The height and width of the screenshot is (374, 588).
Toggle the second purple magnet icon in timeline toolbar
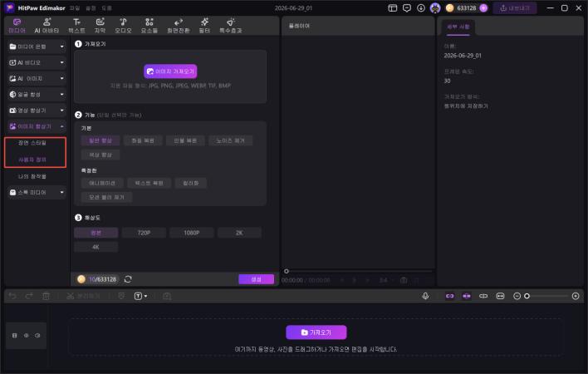click(x=467, y=296)
